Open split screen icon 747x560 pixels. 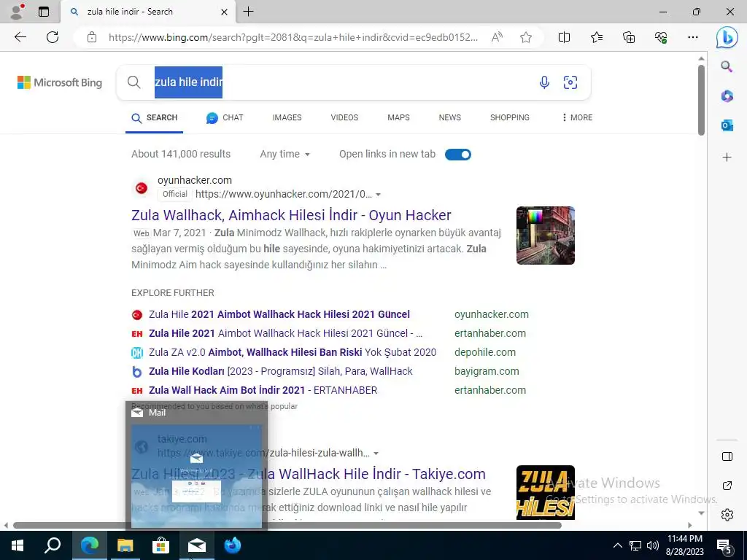click(x=564, y=37)
